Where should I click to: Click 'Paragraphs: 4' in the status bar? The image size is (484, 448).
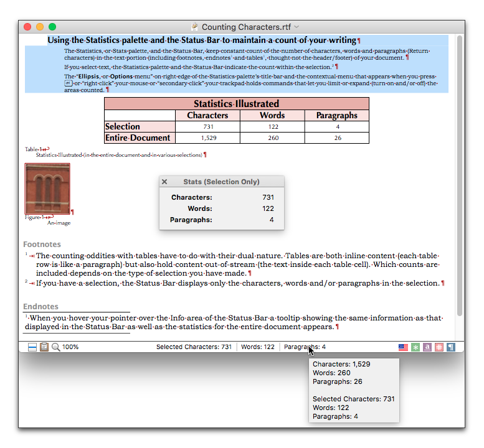pos(305,347)
